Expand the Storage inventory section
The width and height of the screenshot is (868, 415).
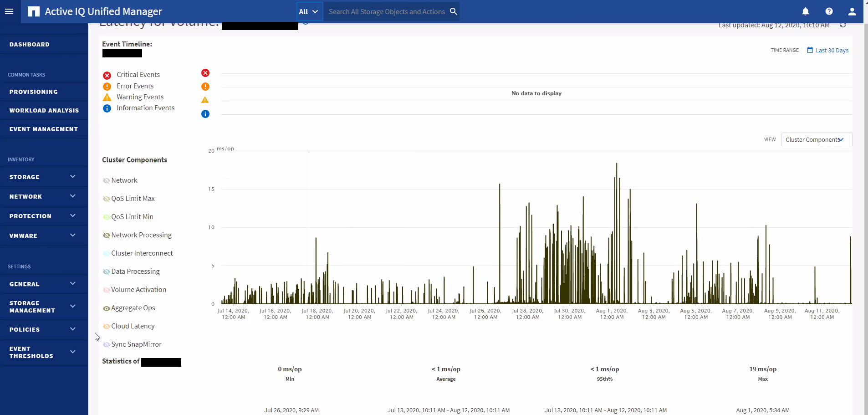tap(44, 177)
